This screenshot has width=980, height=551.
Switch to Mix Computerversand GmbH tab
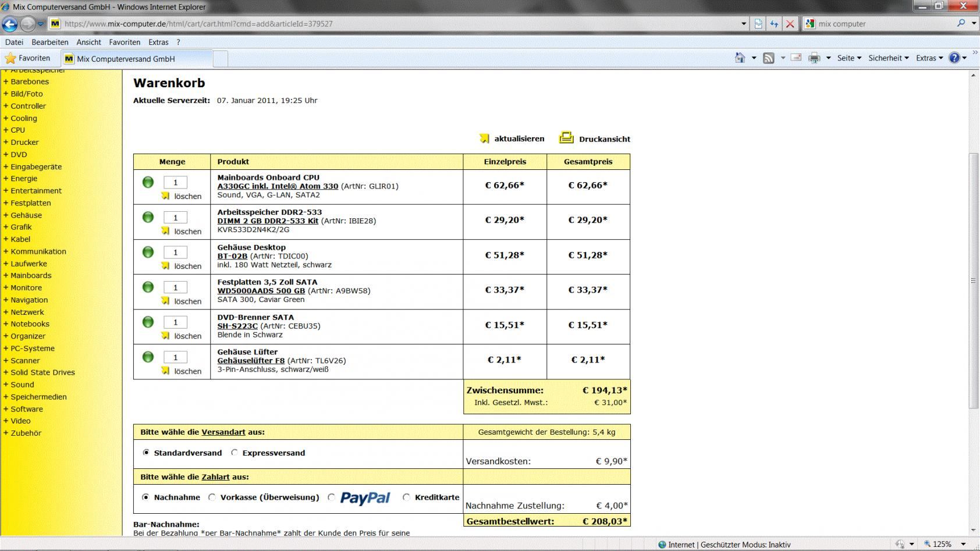[x=137, y=59]
